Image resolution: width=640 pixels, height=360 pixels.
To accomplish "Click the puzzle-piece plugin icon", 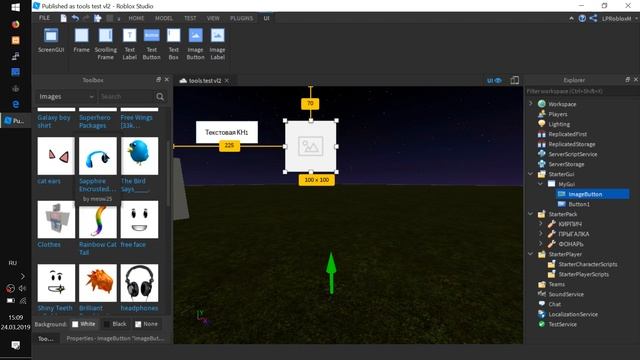I will tap(98, 18).
